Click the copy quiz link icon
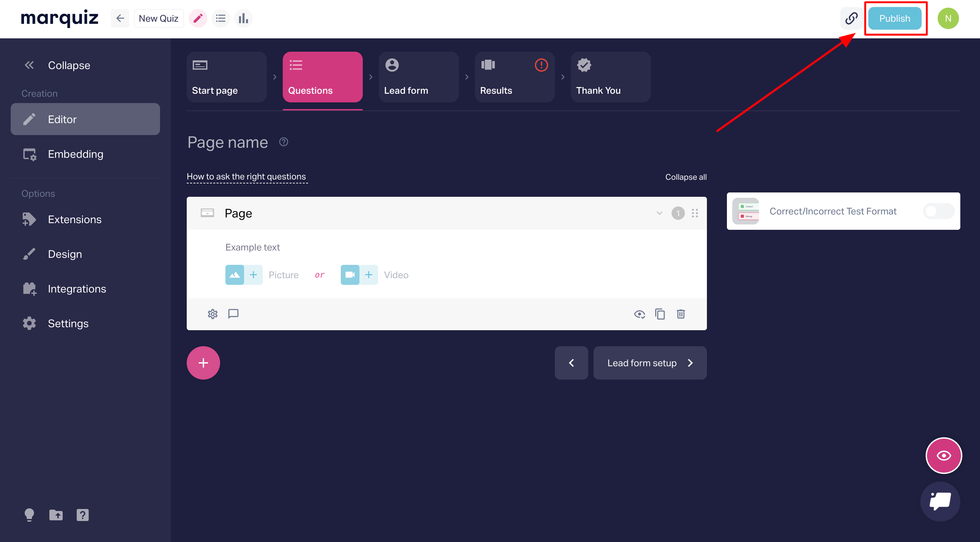The height and width of the screenshot is (542, 980). 851,18
